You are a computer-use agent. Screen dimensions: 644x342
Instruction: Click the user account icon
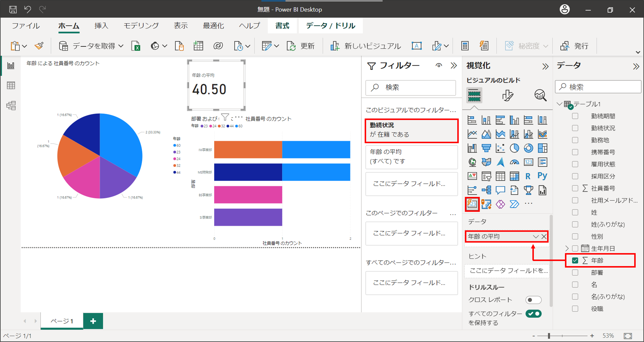click(x=565, y=9)
